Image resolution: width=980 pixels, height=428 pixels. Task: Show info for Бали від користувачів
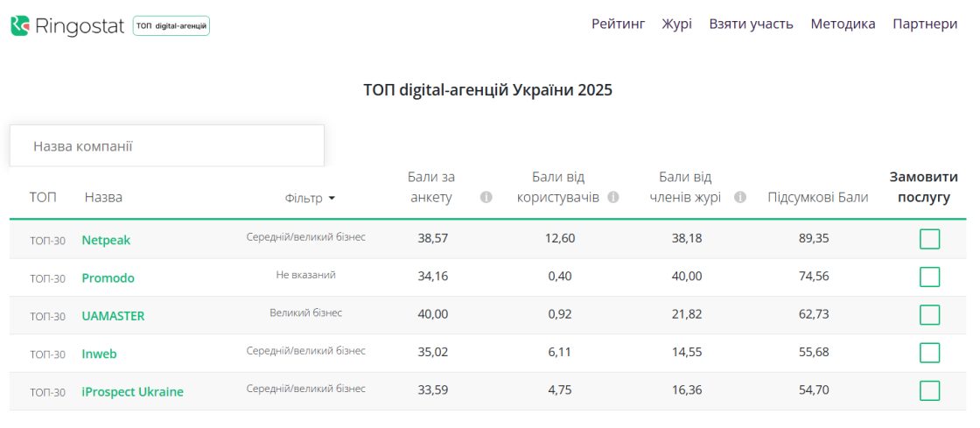(613, 198)
